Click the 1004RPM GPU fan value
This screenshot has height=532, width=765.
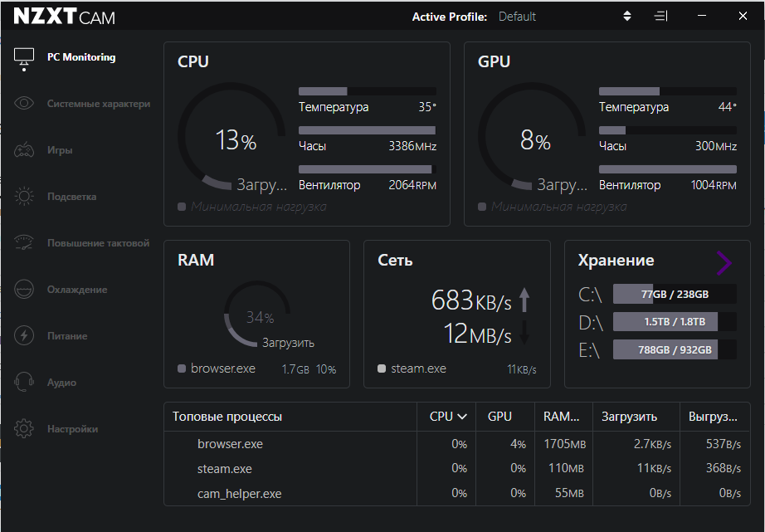(x=714, y=185)
